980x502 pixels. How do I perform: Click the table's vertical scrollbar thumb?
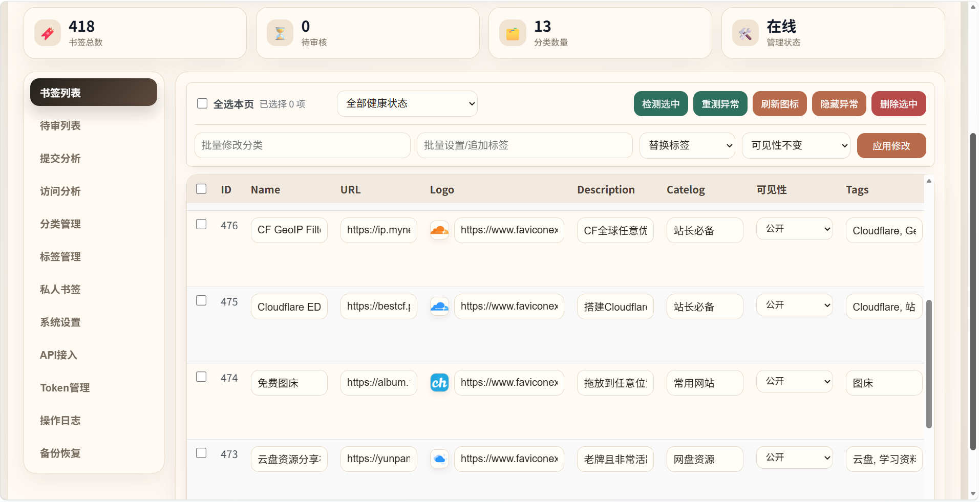[x=929, y=364]
